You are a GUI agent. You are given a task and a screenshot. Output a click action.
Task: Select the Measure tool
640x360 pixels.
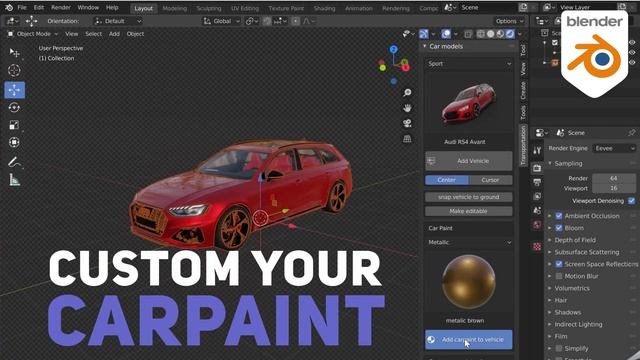coord(14,180)
